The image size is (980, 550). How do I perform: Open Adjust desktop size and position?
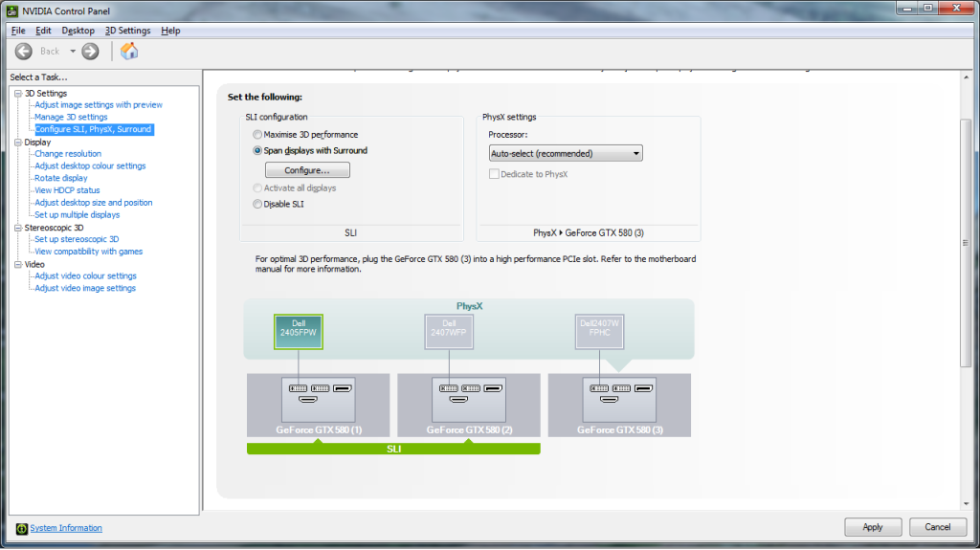tap(93, 203)
